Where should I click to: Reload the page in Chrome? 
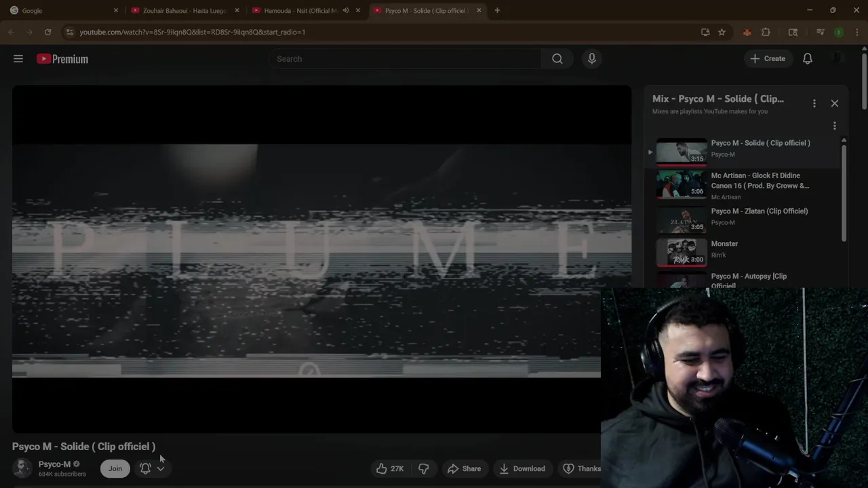pyautogui.click(x=47, y=32)
